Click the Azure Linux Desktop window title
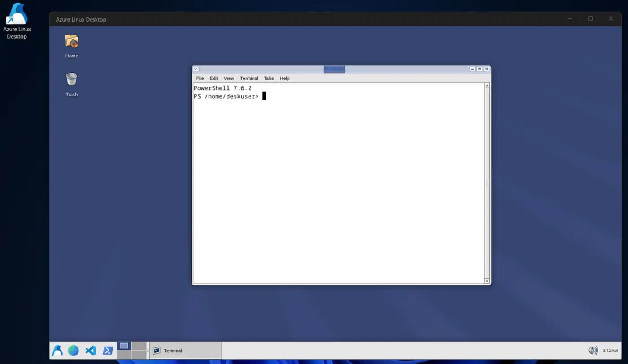Screen dimensions: 628x364 point(81,19)
